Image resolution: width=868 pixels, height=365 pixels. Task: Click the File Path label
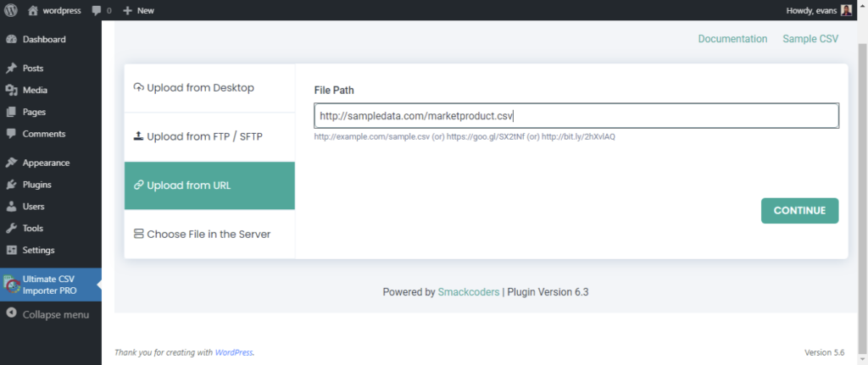(x=334, y=90)
